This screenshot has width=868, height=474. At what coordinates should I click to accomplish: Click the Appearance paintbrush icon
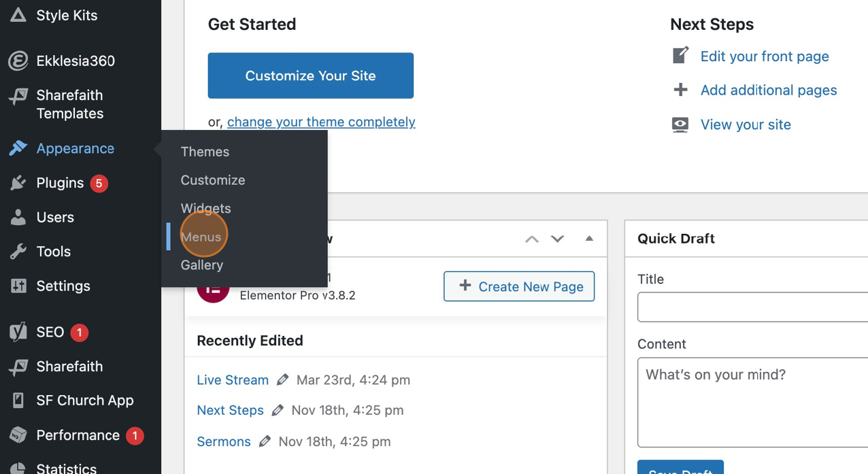[18, 148]
